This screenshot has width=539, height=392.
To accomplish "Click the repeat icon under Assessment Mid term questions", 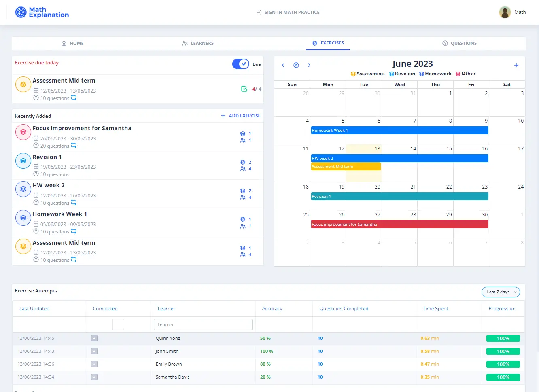I will (73, 98).
